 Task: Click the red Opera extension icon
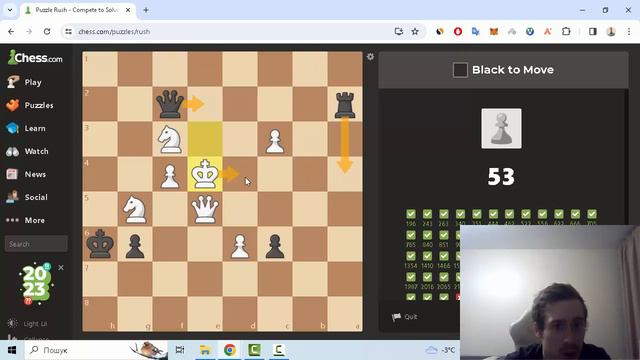(458, 31)
